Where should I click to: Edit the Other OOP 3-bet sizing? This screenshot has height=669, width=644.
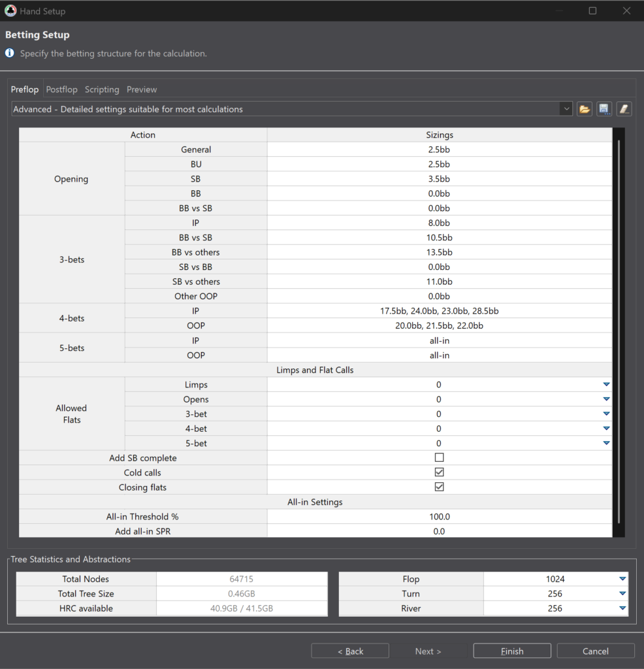point(440,296)
